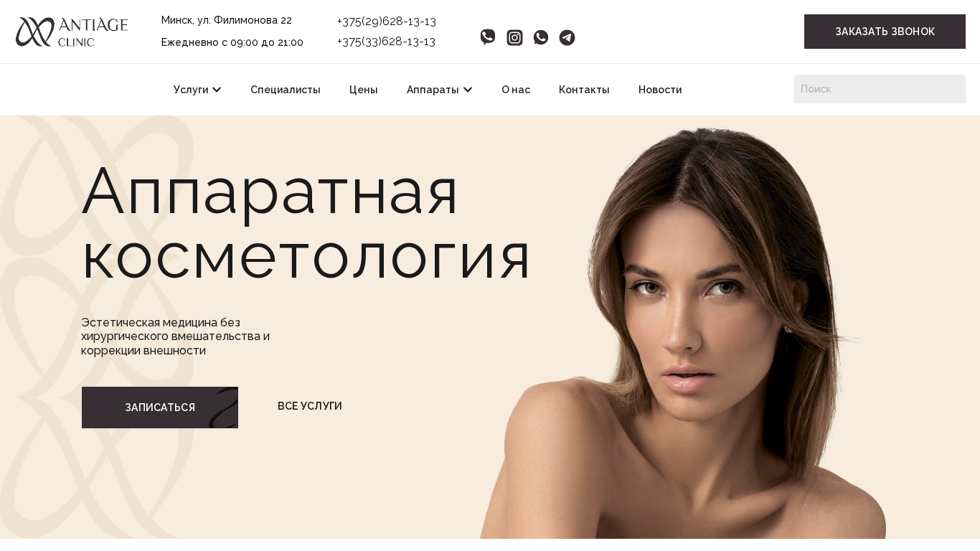Open the WhatsApp chat icon
The width and height of the screenshot is (980, 551).
point(541,37)
